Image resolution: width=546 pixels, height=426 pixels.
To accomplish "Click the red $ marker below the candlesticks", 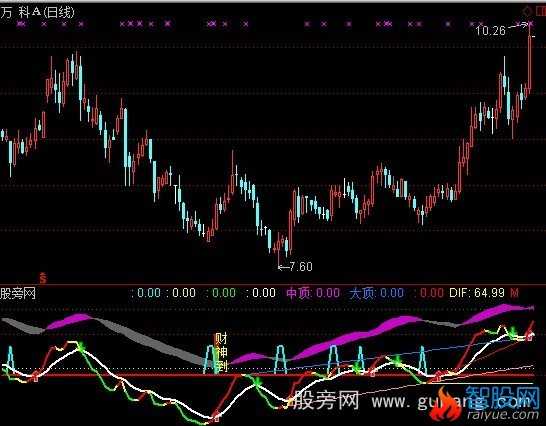I will pos(43,278).
